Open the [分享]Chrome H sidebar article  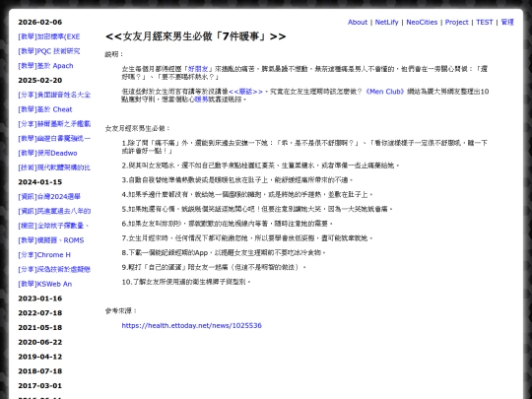44,255
